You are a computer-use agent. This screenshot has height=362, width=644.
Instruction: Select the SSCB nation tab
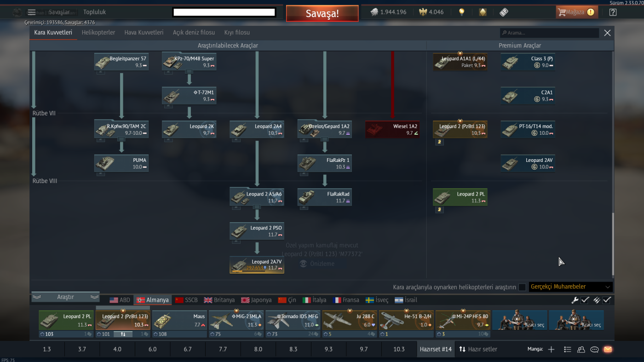[186, 300]
